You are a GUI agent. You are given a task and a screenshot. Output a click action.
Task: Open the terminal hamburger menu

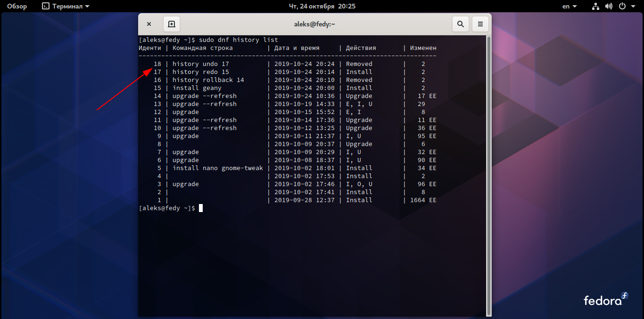click(480, 24)
